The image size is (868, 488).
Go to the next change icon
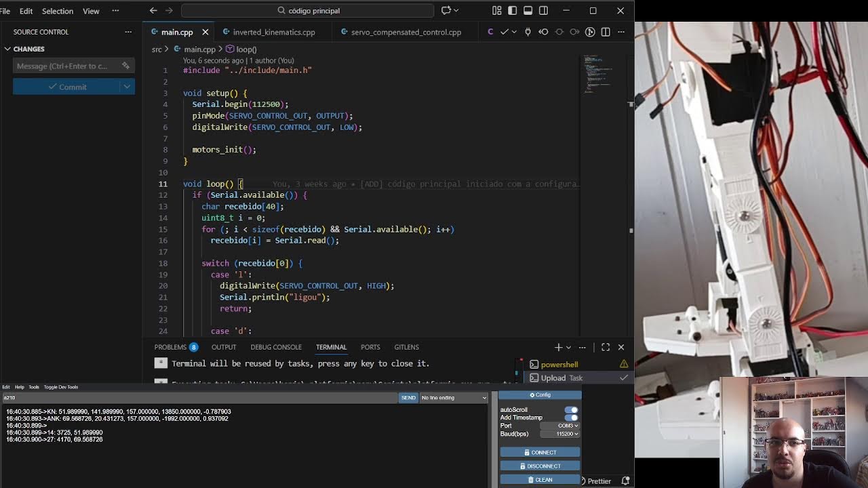[x=574, y=32]
